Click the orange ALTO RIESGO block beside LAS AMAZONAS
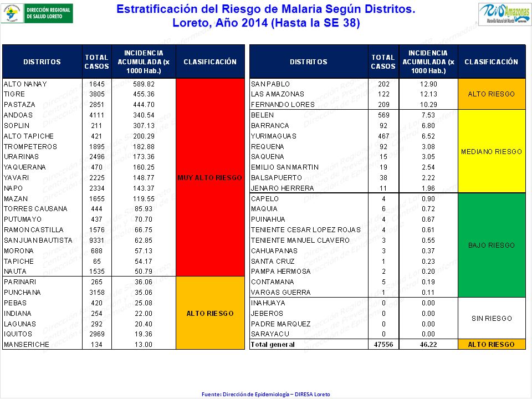 [492, 94]
